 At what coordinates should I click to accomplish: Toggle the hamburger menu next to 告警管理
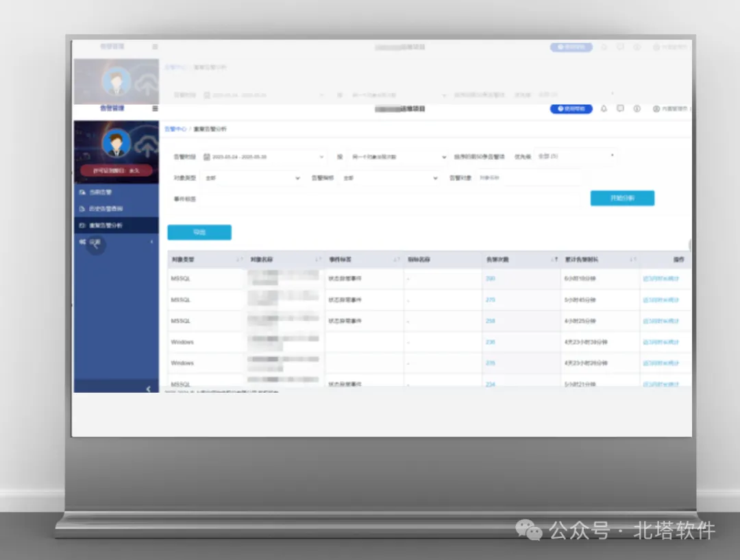click(x=155, y=108)
